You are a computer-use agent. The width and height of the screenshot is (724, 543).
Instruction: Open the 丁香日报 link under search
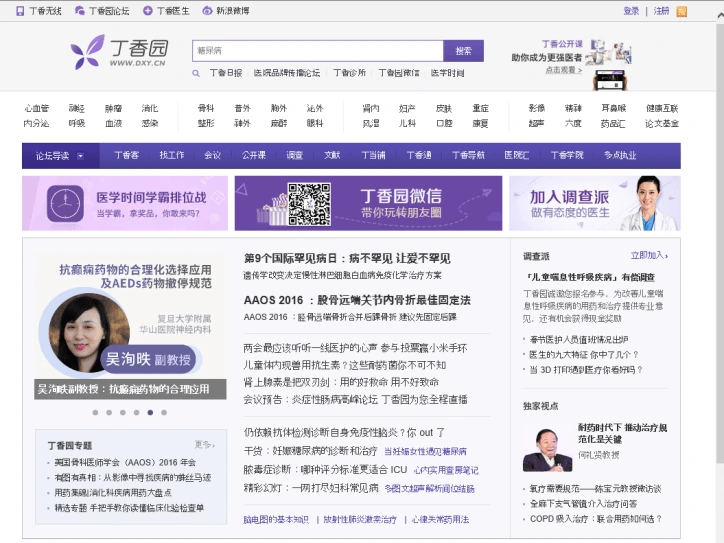(226, 73)
